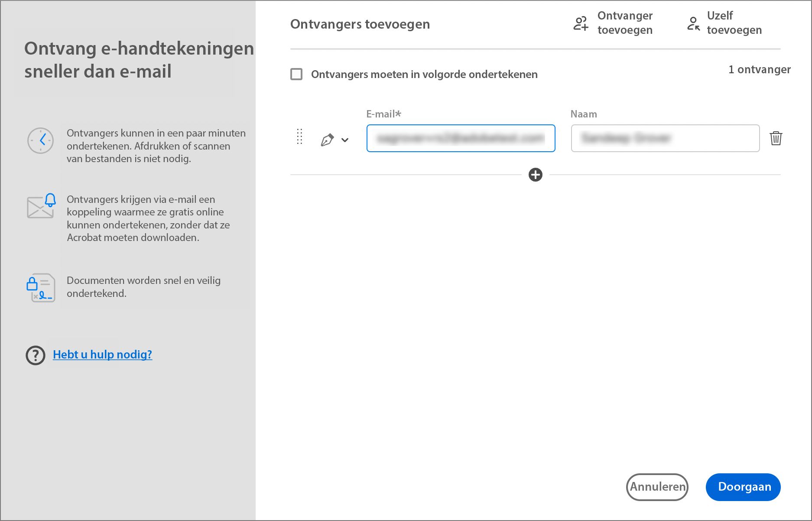Click the envelope notification icon in the sidebar
Image resolution: width=812 pixels, height=521 pixels.
pyautogui.click(x=40, y=207)
